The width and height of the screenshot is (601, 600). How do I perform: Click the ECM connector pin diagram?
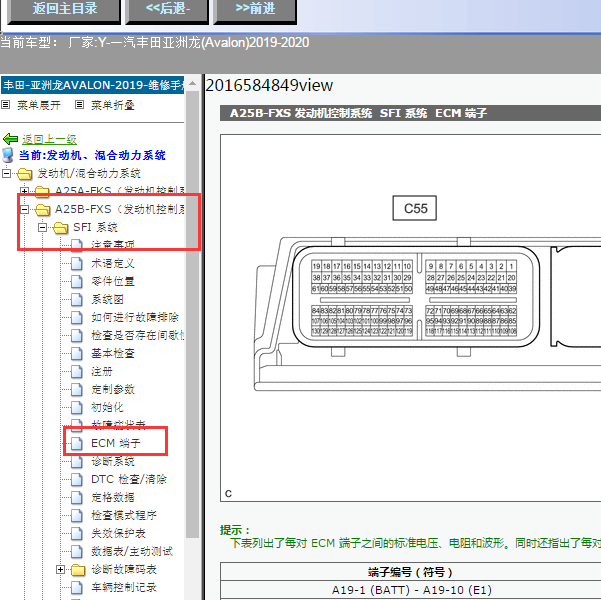416,297
